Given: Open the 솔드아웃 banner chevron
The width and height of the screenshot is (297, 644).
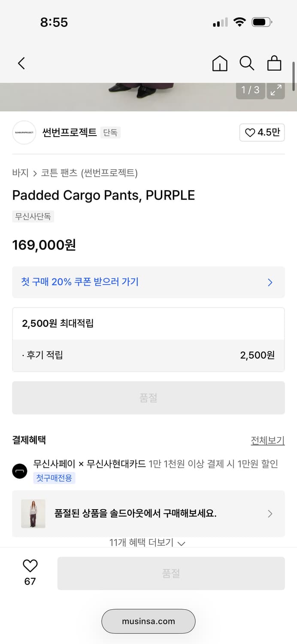Looking at the screenshot, I should point(270,513).
